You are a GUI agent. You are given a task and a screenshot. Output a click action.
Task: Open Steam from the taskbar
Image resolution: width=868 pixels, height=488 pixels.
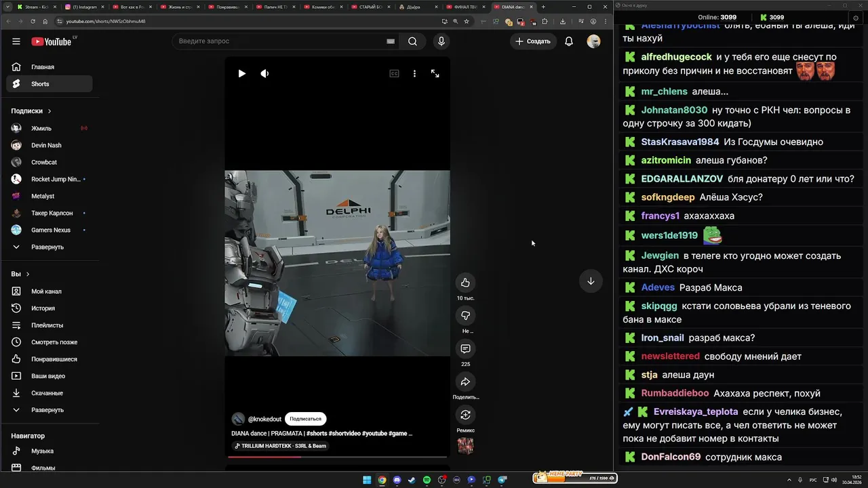tap(412, 480)
